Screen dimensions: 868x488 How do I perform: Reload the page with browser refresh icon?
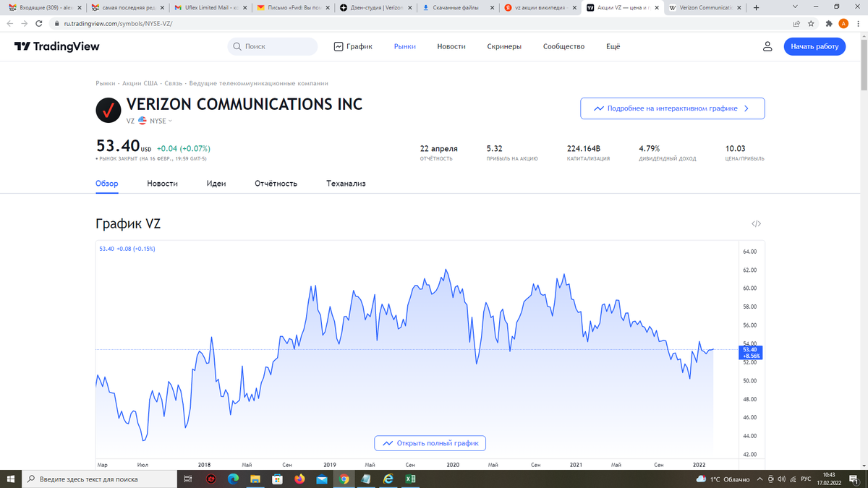tap(39, 24)
